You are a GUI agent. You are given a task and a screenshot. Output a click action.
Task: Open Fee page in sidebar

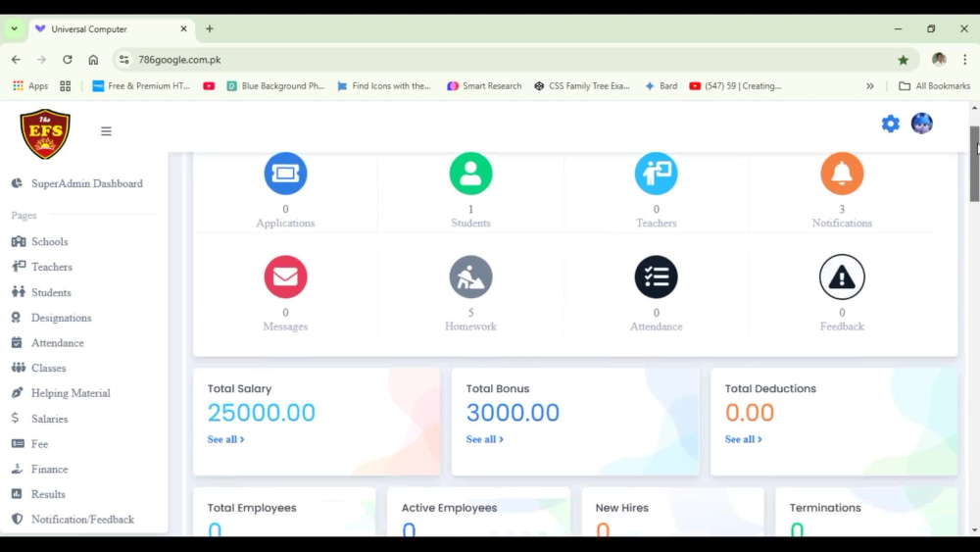point(30,443)
